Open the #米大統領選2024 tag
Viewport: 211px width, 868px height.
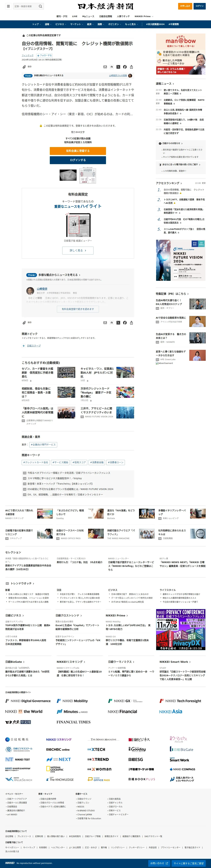click(155, 24)
